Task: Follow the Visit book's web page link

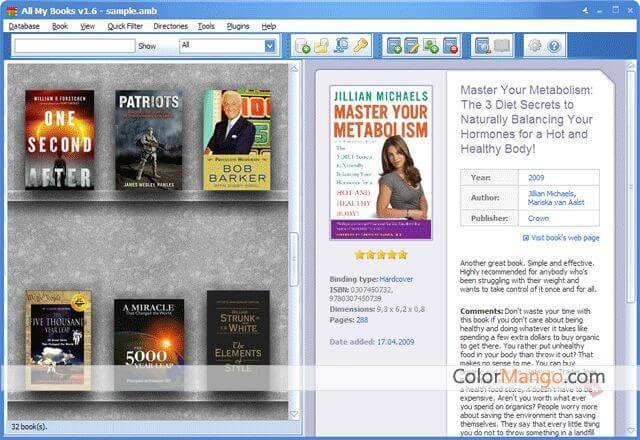Action: (565, 238)
